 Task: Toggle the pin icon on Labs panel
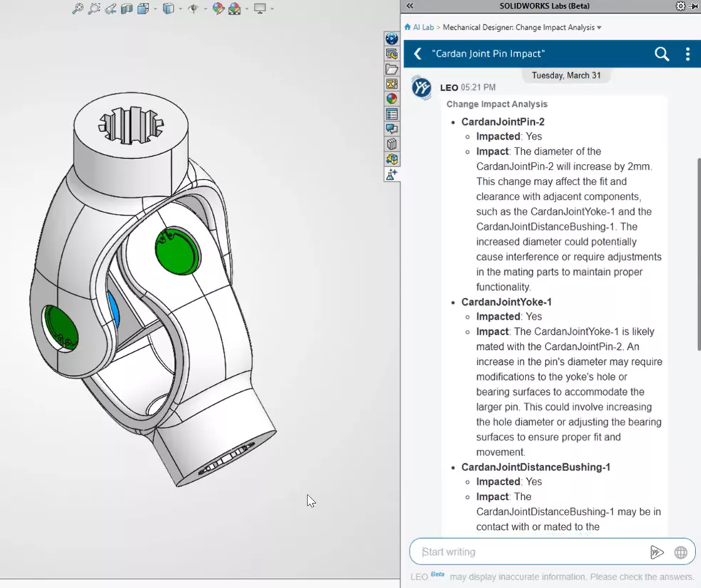pos(695,6)
